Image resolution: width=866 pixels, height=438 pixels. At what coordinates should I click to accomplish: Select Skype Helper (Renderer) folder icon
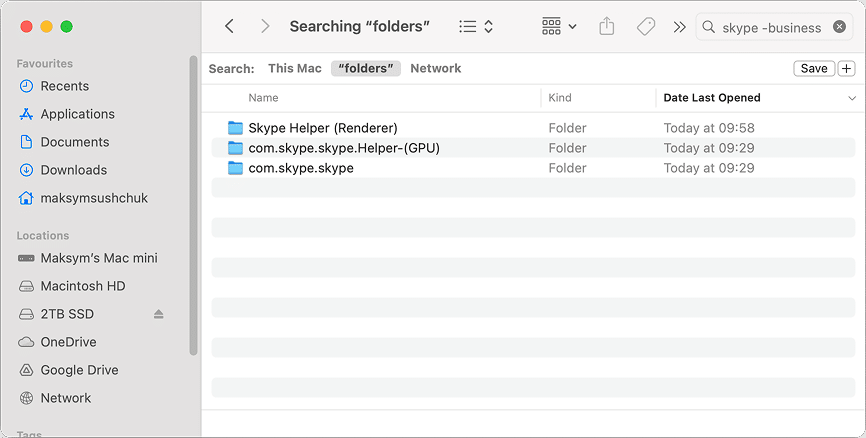pos(235,128)
